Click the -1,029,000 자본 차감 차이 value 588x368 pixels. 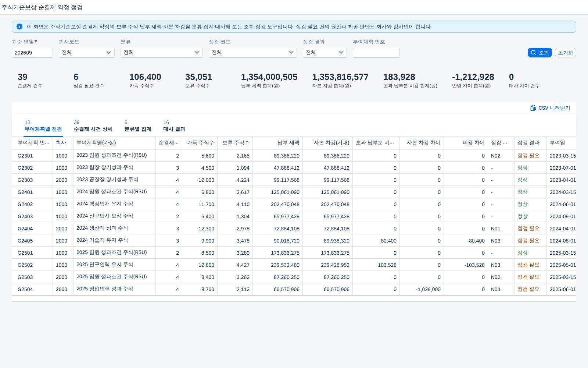428,289
